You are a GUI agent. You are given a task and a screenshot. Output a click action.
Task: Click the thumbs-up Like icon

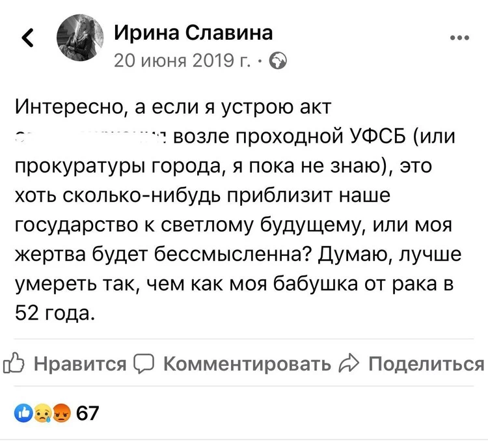pos(14,364)
